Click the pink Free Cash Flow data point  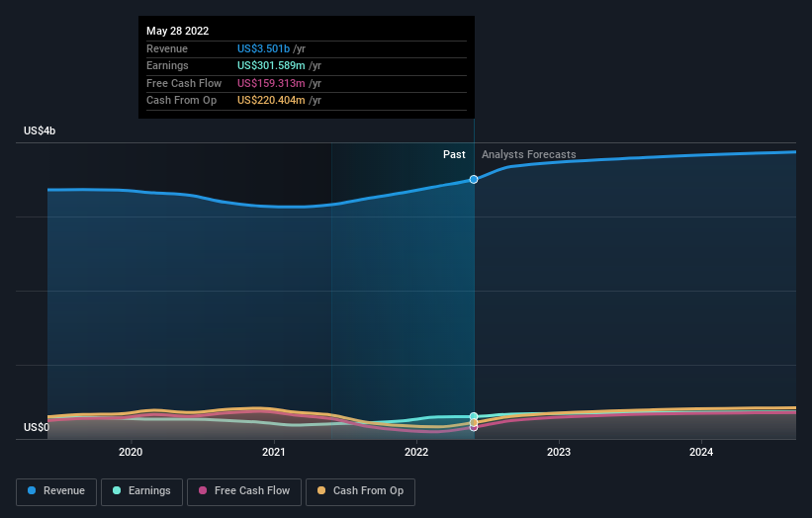[474, 428]
